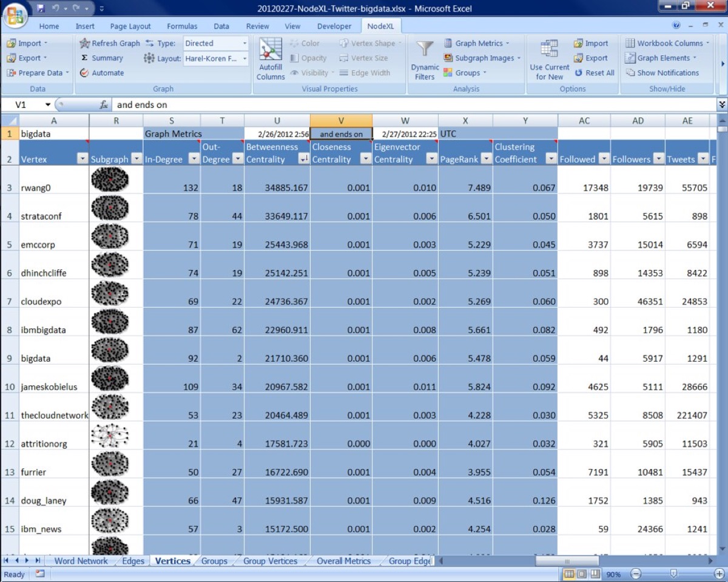This screenshot has height=582, width=728.
Task: Open the Vertex column filter dropdown
Action: tap(83, 159)
